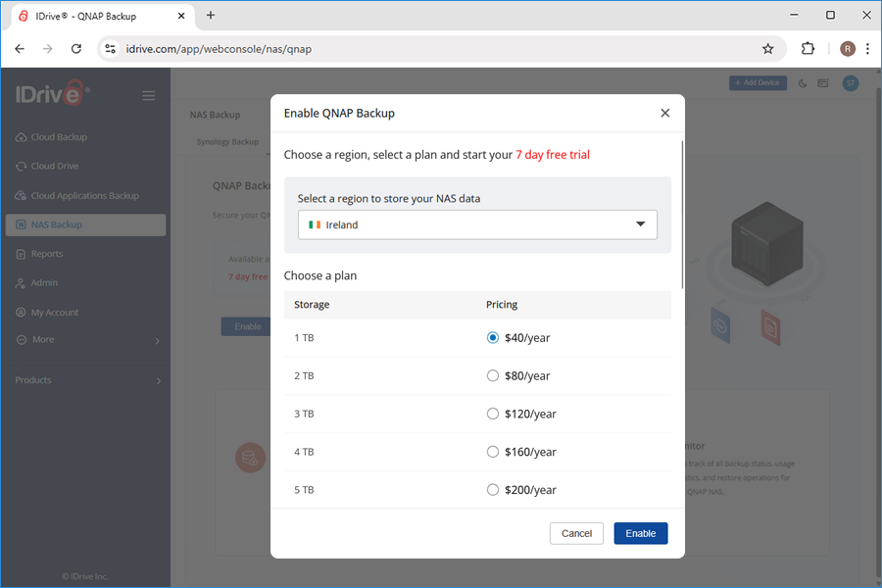This screenshot has width=882, height=588.
Task: Click the Reports sidebar icon
Action: [21, 254]
